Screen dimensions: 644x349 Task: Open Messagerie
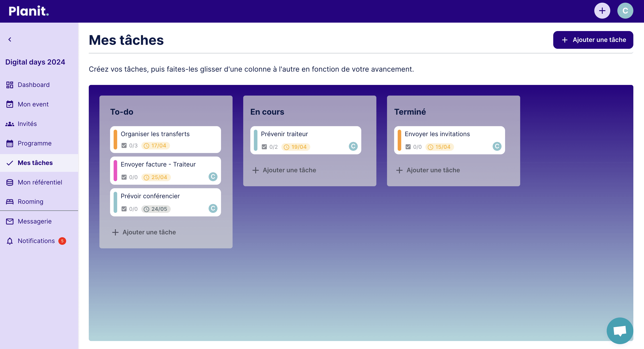point(39,221)
